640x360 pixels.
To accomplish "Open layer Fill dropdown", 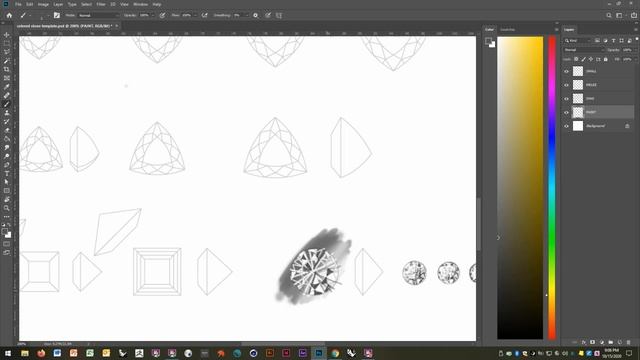I will click(x=635, y=59).
